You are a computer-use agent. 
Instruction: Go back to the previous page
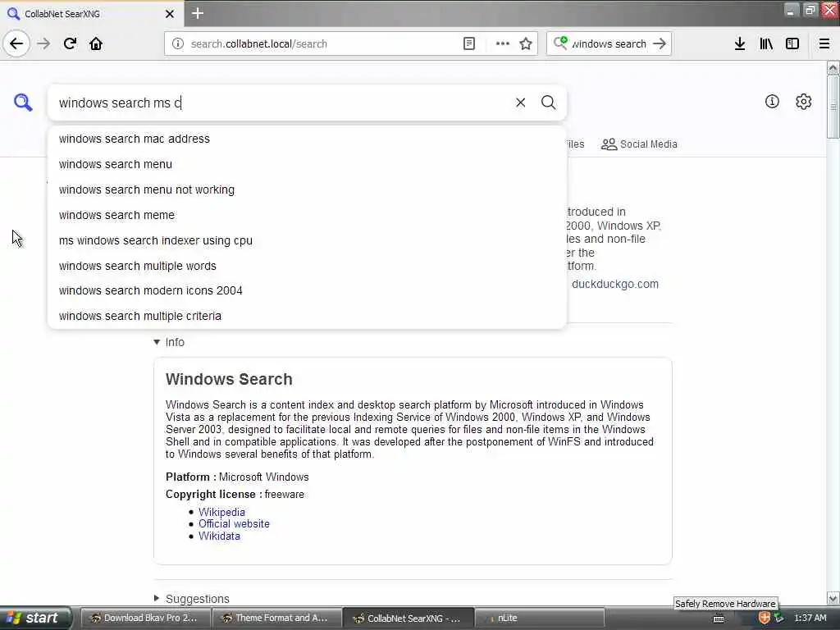click(x=16, y=43)
